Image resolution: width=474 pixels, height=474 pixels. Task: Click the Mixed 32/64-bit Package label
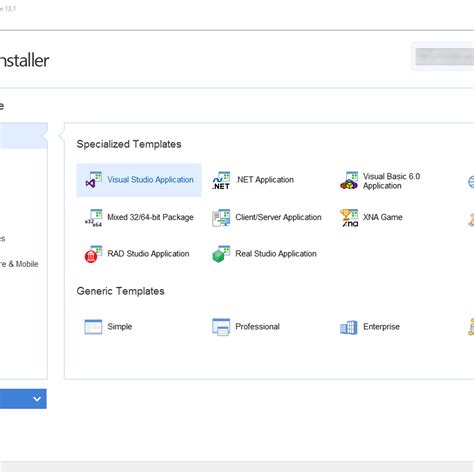coord(150,217)
